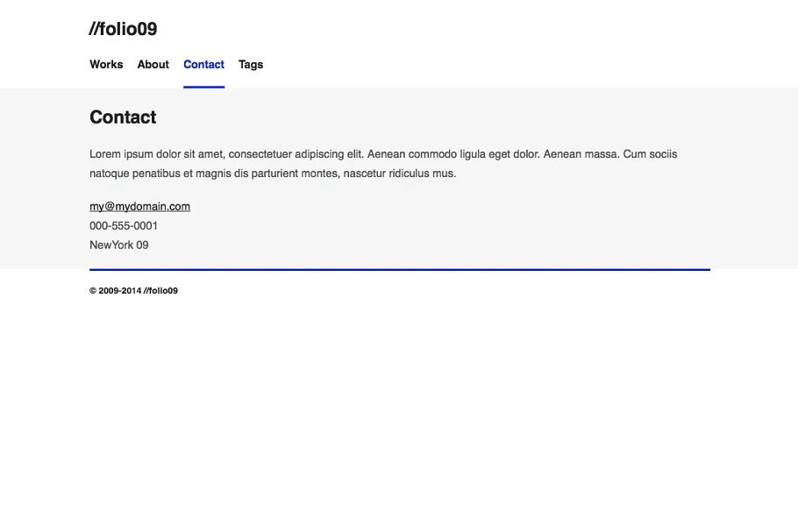Go to the About page

point(153,65)
